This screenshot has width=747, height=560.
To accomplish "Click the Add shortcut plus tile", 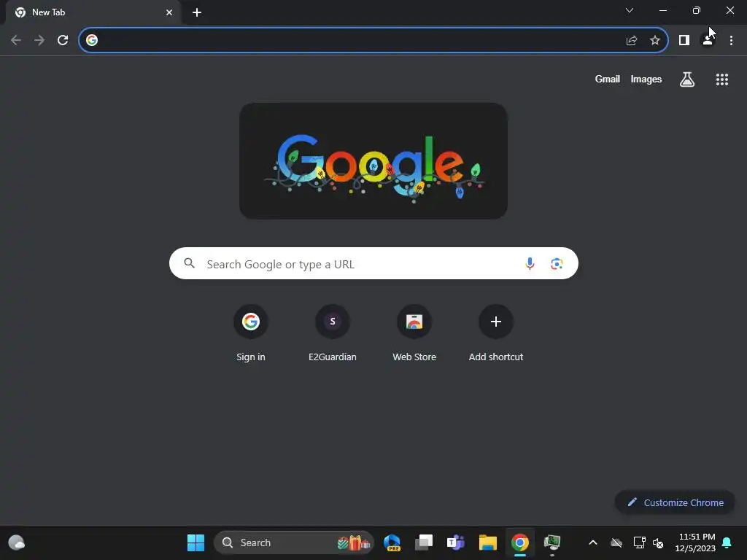I will (496, 332).
